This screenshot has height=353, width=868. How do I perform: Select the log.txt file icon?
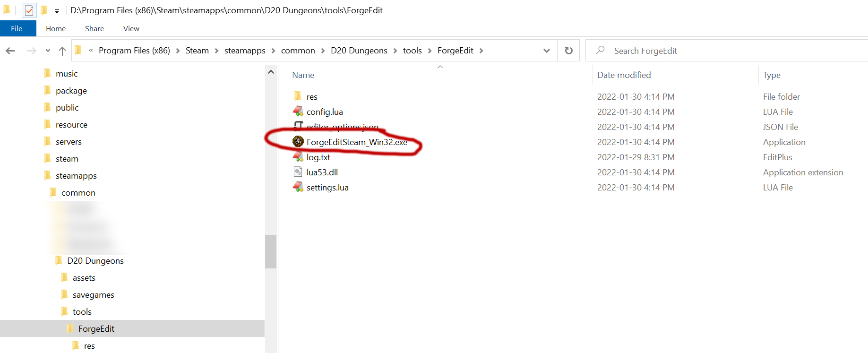coord(298,157)
